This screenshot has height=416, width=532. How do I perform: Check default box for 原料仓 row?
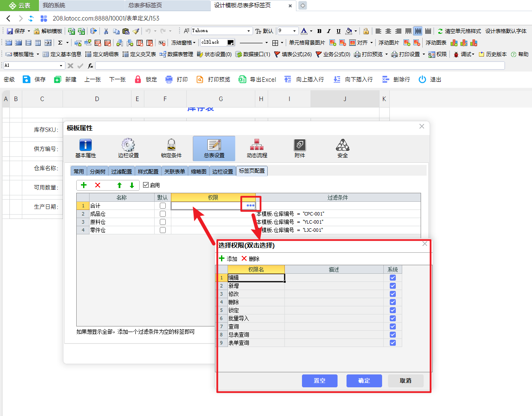[163, 222]
